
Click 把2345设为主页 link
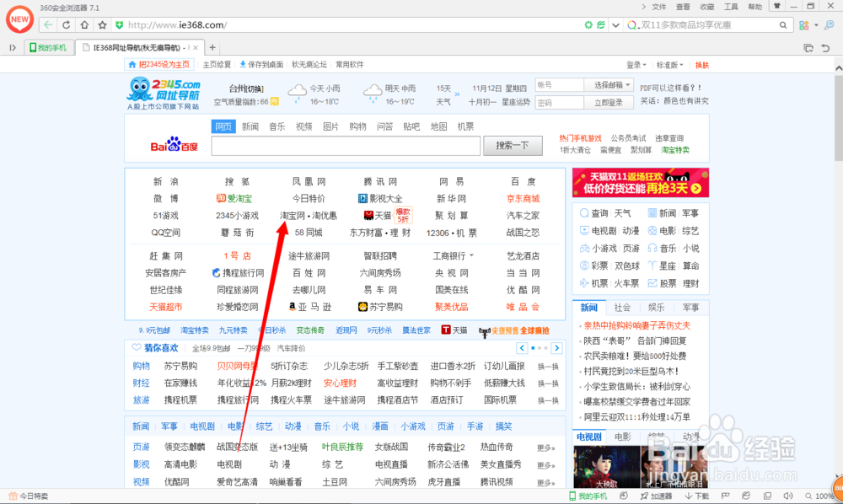(x=159, y=65)
